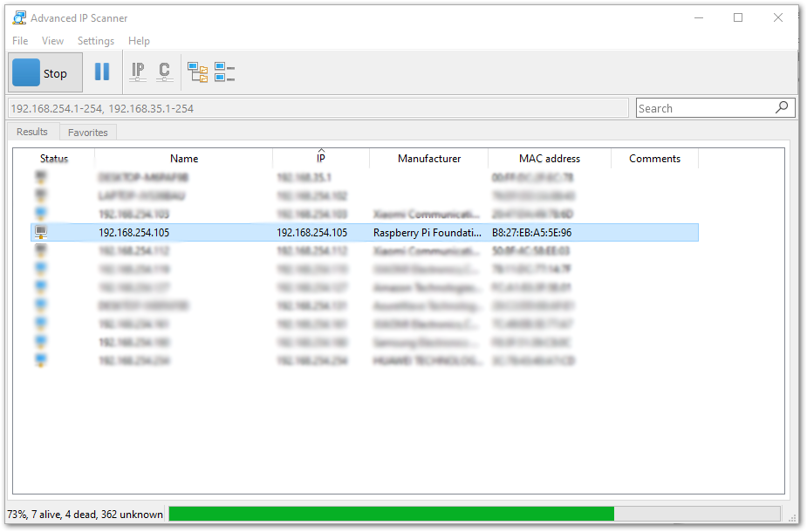Click the C subnet toolbar icon
Image resolution: width=807 pixels, height=532 pixels.
[164, 72]
